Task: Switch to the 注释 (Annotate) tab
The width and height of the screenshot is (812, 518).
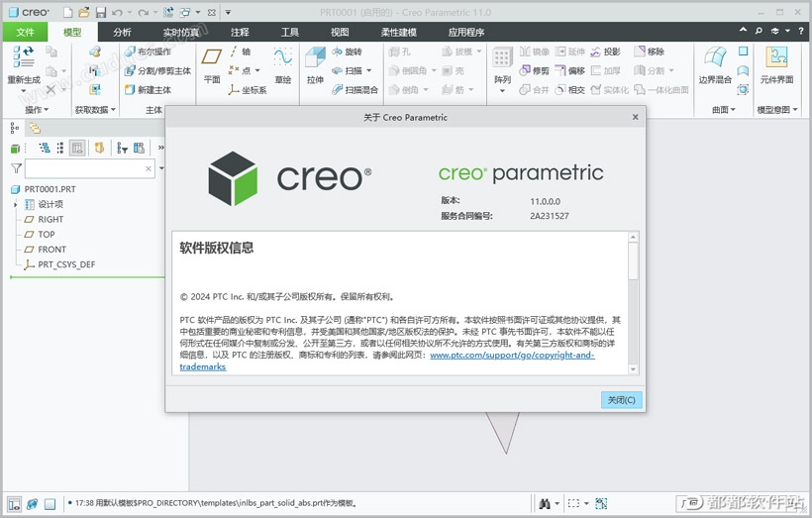Action: pyautogui.click(x=240, y=32)
